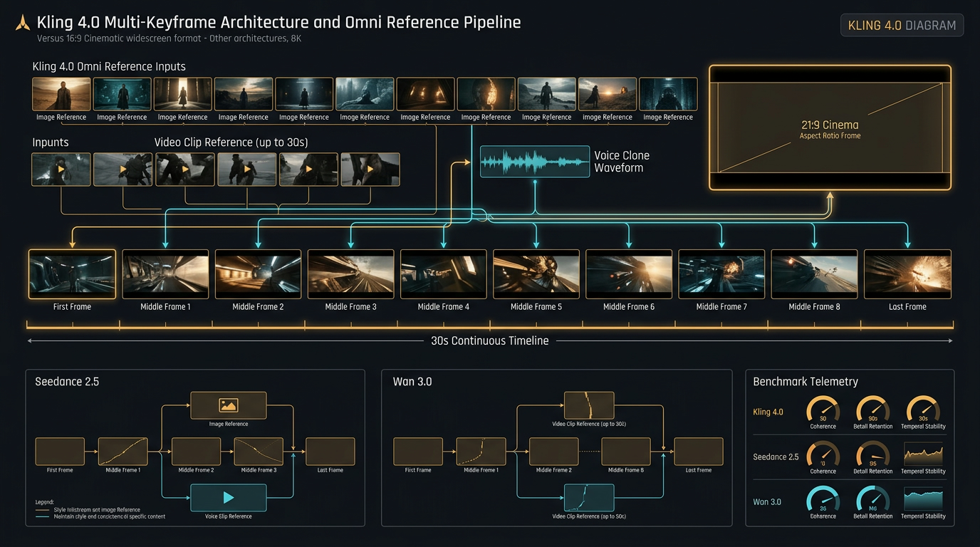Select the Kling 4.0 Temporal Stability gauge
980x547 pixels.
point(923,409)
